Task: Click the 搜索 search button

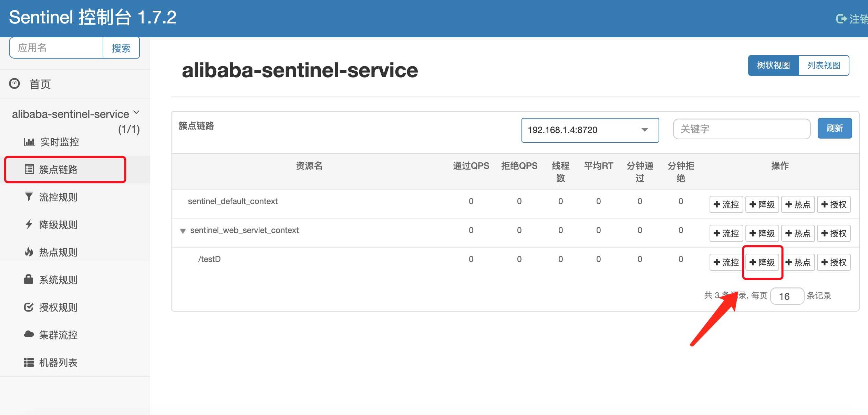Action: pos(121,48)
